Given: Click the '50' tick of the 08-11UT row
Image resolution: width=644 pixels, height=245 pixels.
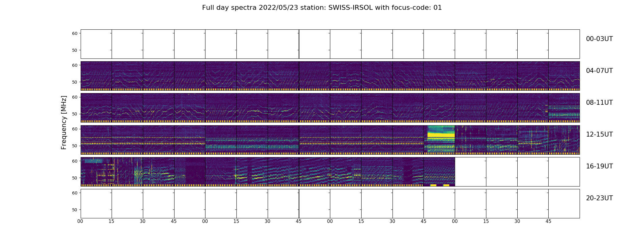Looking at the screenshot, I should [75, 114].
